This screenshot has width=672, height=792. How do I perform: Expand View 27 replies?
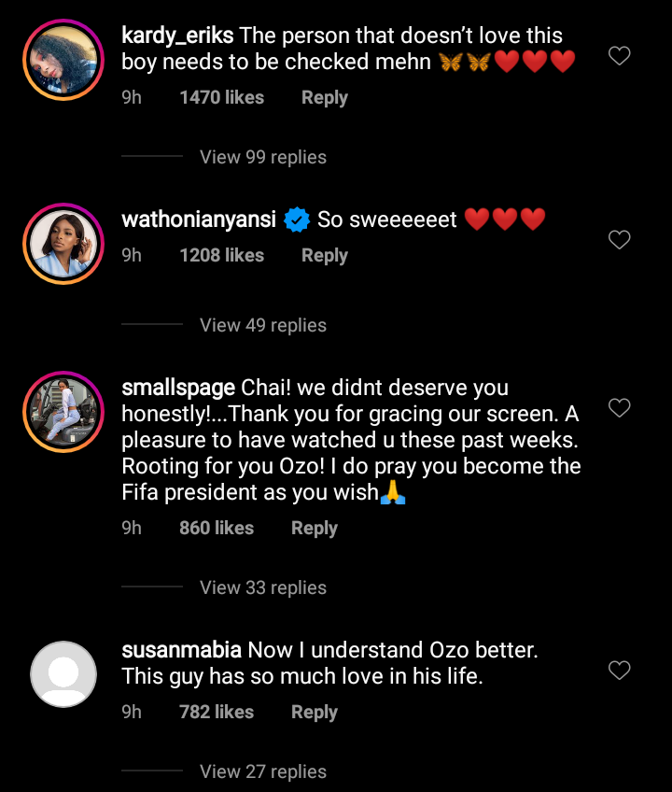coord(263,771)
